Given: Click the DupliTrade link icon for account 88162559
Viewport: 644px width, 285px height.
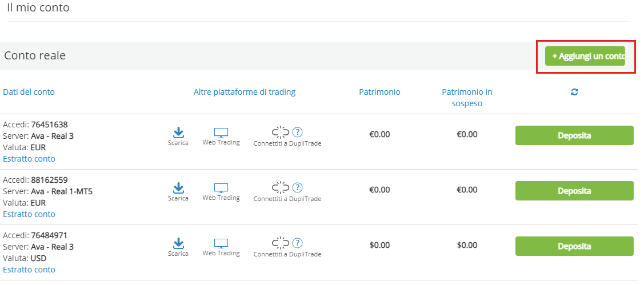Looking at the screenshot, I should [x=281, y=188].
